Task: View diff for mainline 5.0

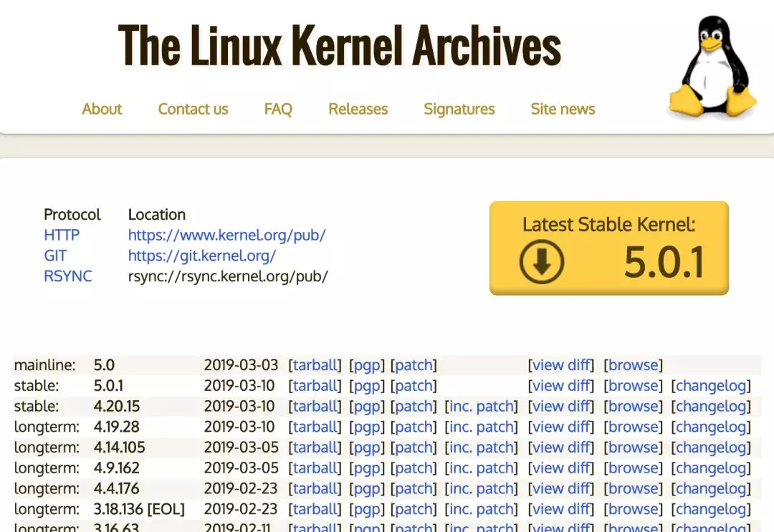Action: (561, 365)
